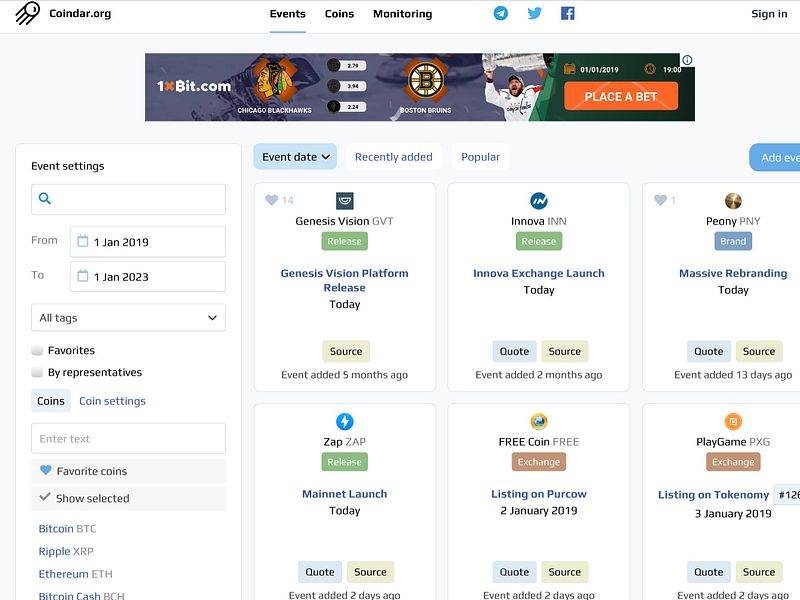
Task: Click Quote button on Peony card
Action: (709, 351)
